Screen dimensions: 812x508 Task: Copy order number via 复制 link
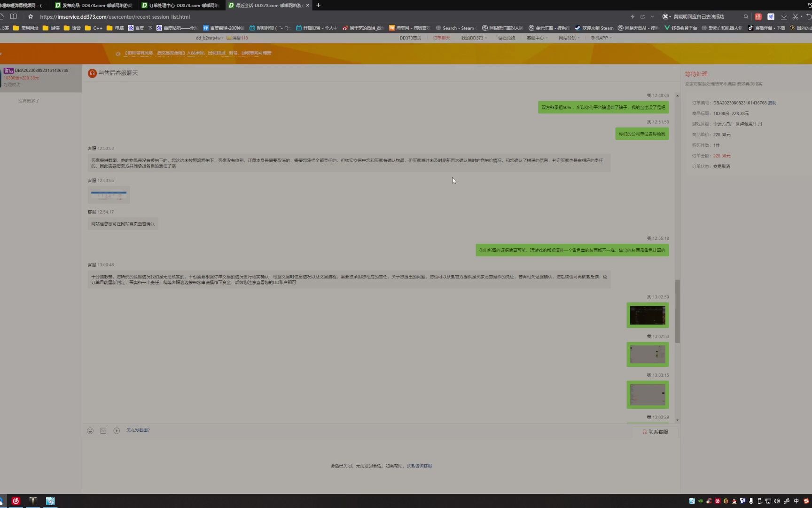point(772,103)
